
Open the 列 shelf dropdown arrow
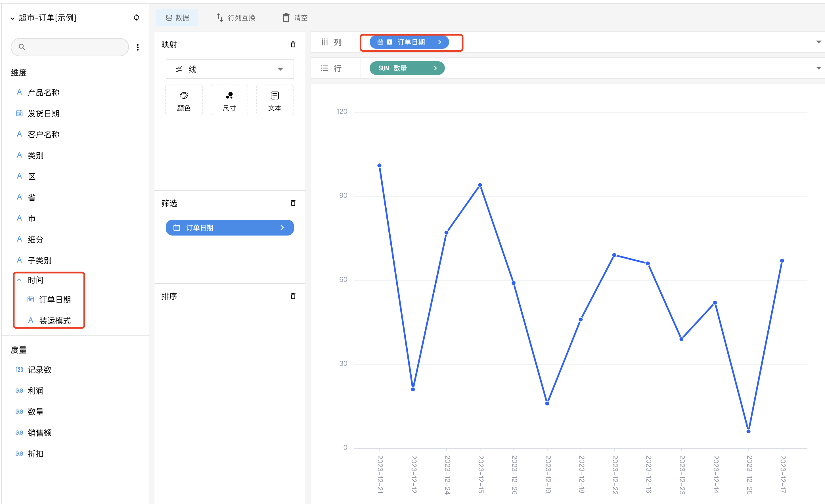tap(818, 42)
